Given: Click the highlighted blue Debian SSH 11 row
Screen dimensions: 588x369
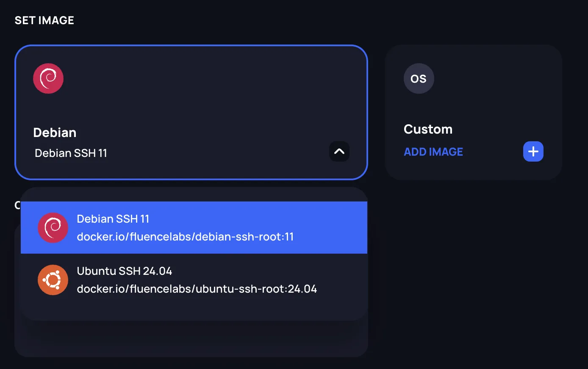Looking at the screenshot, I should point(194,228).
